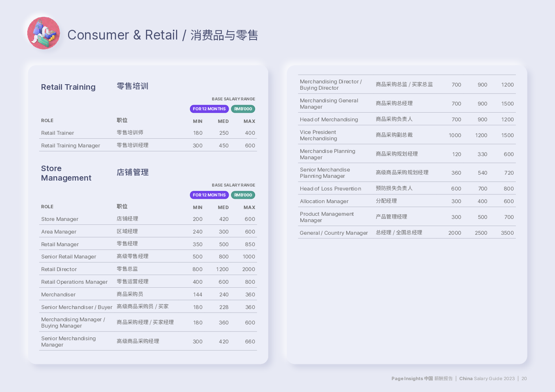The image size is (555, 392).
Task: Click Retail Training 'BASE SALARY RANGE' label
Action: (233, 99)
